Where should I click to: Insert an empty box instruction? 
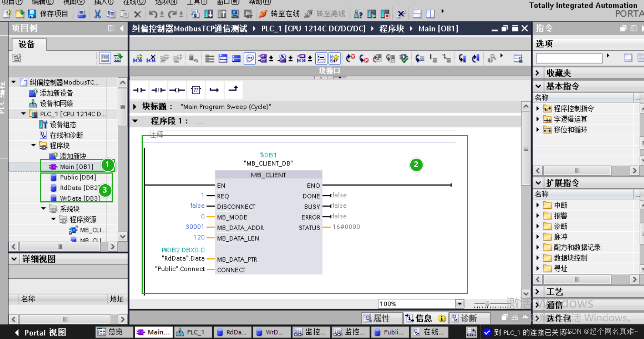pos(196,90)
